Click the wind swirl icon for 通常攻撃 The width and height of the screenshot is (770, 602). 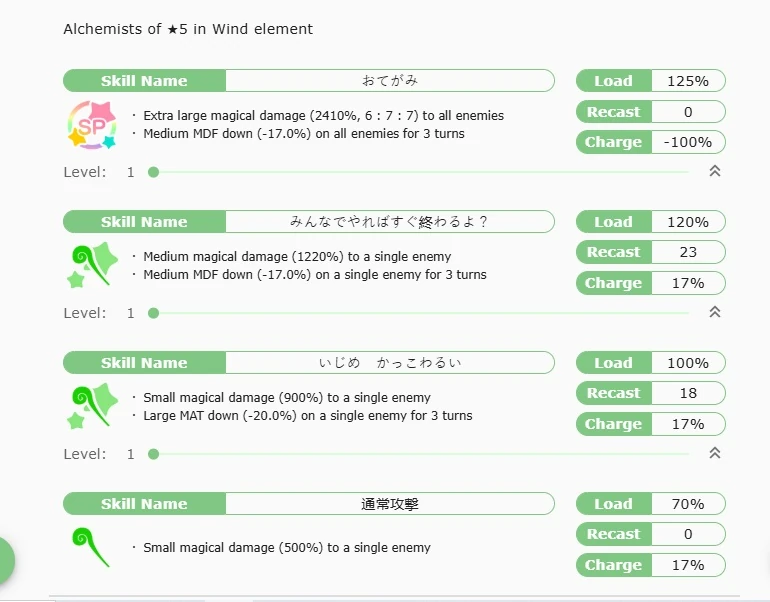[x=91, y=547]
